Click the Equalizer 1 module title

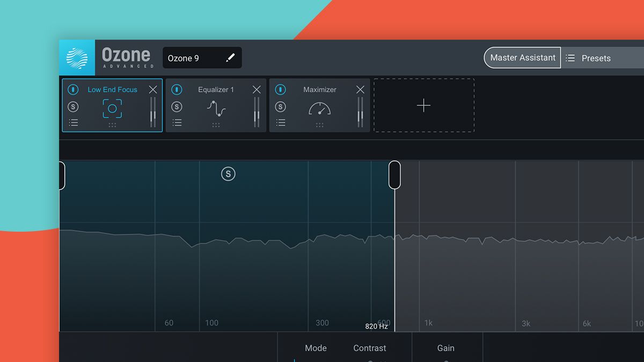(x=216, y=90)
